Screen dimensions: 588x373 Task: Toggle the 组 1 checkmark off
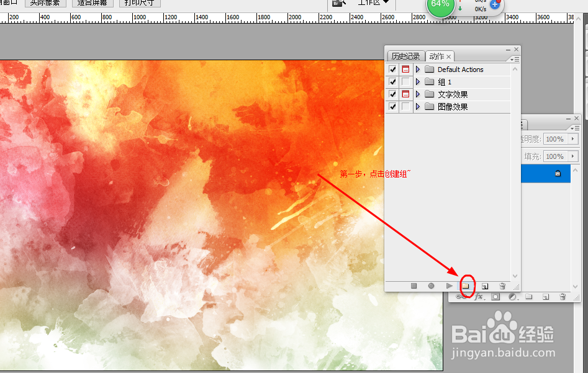(392, 82)
